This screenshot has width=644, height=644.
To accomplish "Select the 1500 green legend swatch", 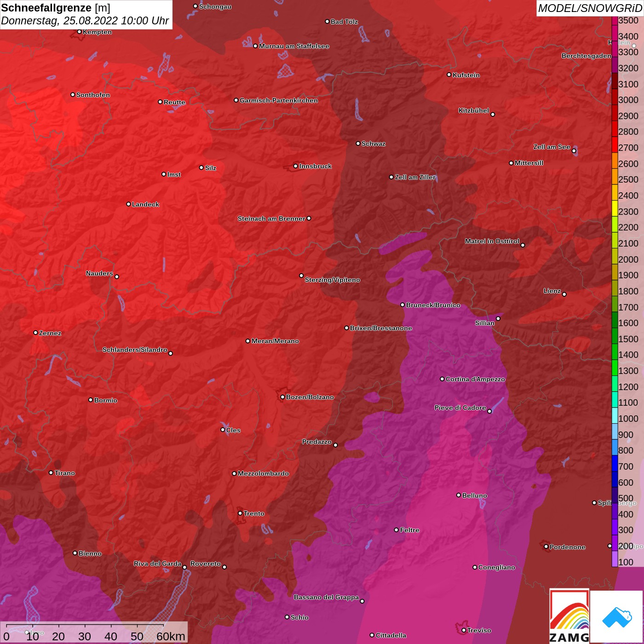I will click(x=615, y=336).
